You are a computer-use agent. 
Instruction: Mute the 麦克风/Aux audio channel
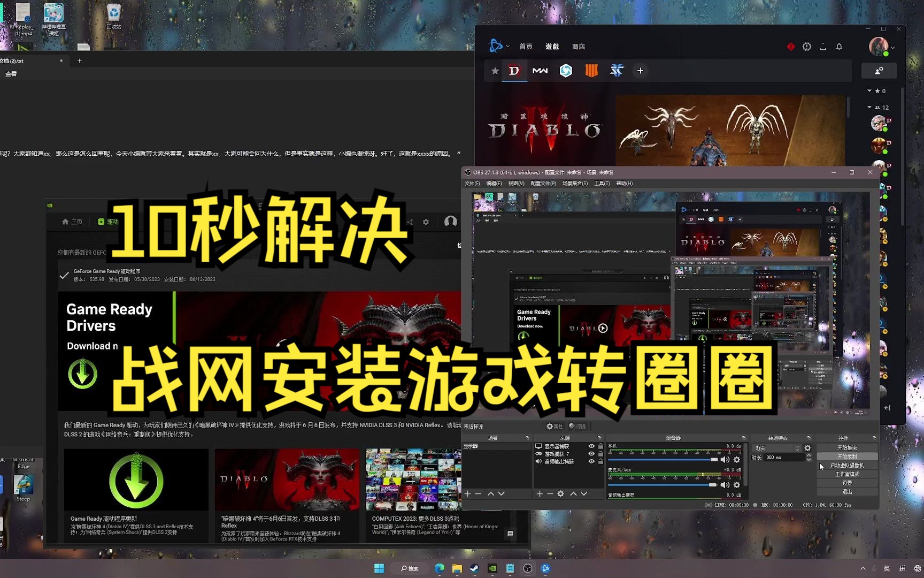725,485
